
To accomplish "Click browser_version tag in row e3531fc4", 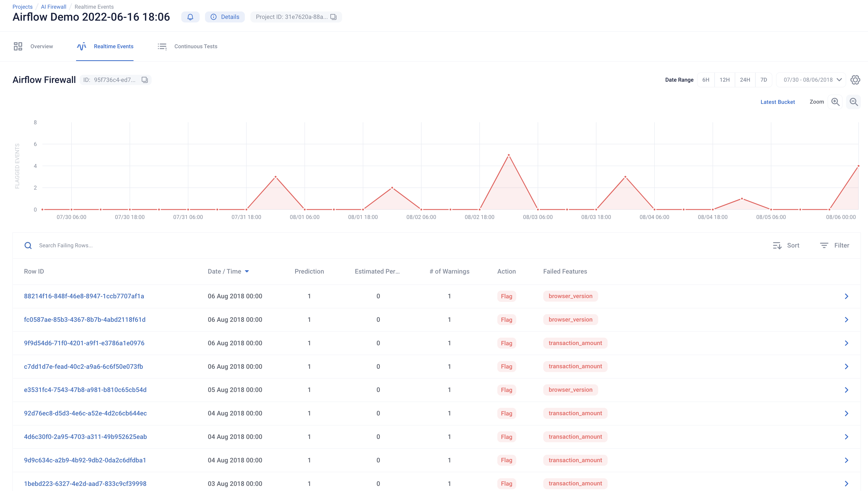I will (x=571, y=390).
